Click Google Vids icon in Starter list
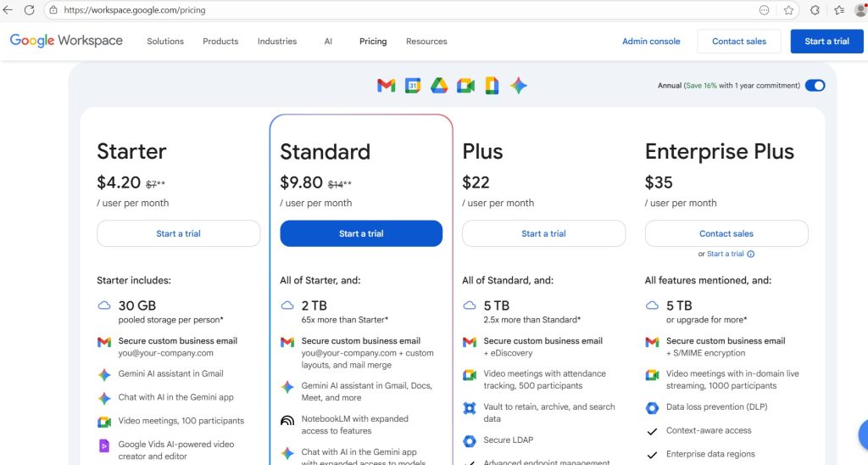868x465 pixels. (x=104, y=445)
